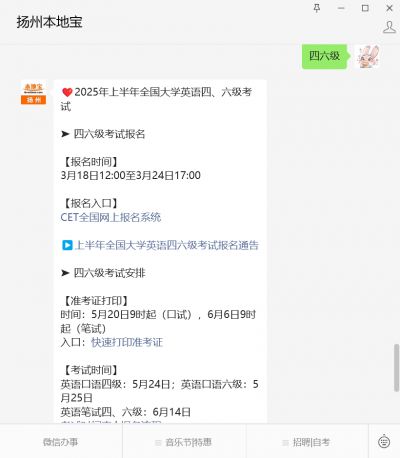Image resolution: width=400 pixels, height=458 pixels.
Task: Click the red heart icon in message
Action: coord(67,92)
